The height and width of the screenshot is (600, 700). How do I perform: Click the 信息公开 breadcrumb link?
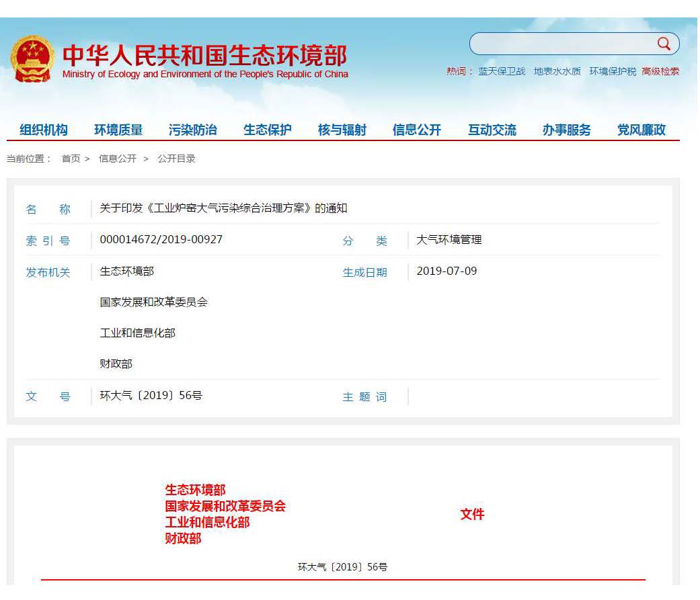[118, 159]
